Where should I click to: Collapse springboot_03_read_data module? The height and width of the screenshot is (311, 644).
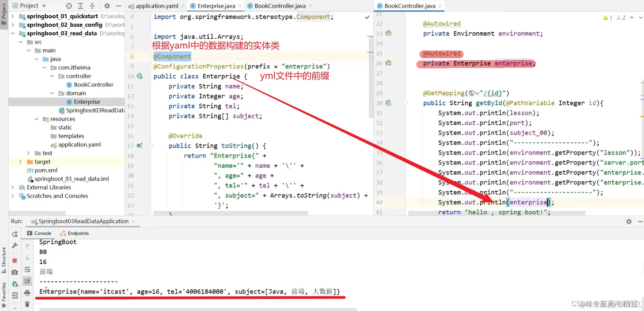tap(13, 33)
